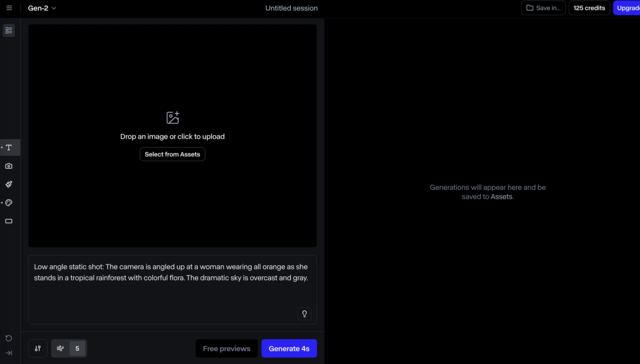Click the motion value 5
640x364 pixels.
click(77, 348)
